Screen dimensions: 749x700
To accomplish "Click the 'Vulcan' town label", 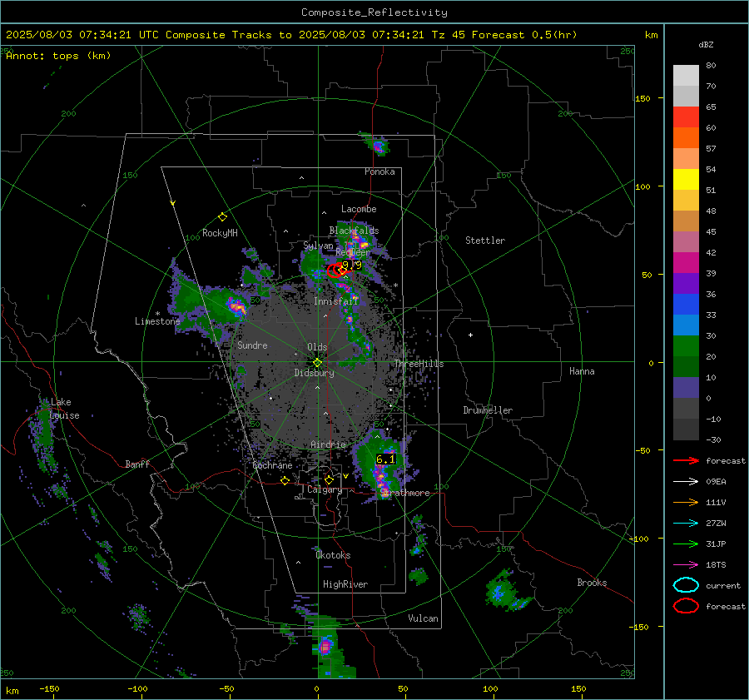I will point(424,618).
